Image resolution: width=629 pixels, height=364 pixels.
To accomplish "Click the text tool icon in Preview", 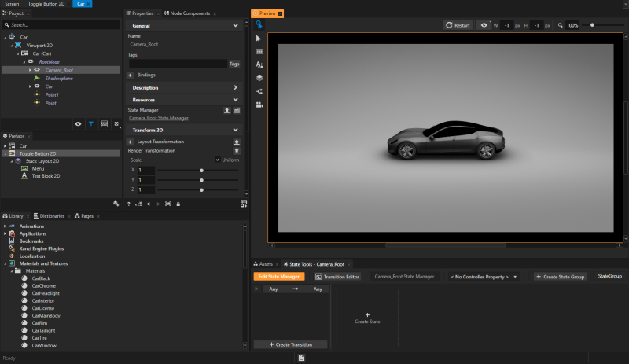I will (x=259, y=64).
